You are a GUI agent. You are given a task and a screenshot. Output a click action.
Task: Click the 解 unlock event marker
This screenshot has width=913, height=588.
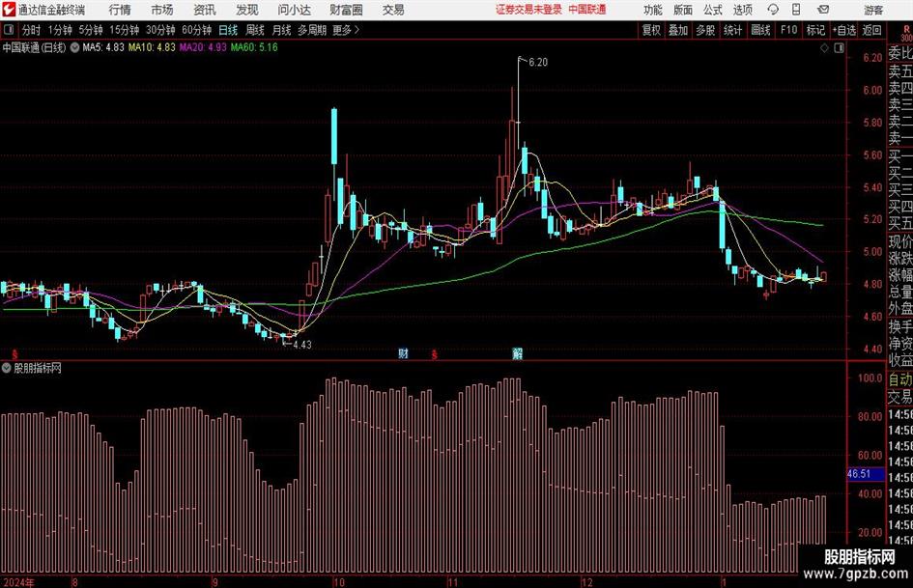pyautogui.click(x=517, y=353)
